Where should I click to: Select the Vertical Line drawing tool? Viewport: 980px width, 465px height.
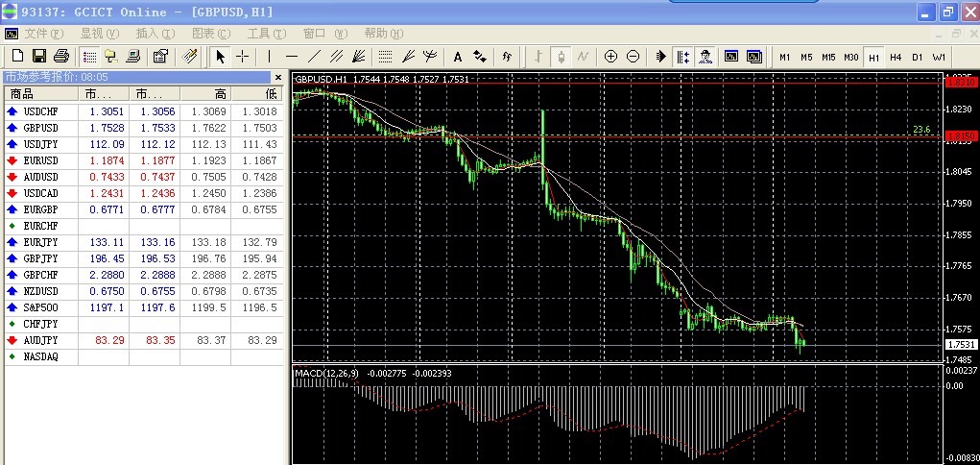click(270, 57)
